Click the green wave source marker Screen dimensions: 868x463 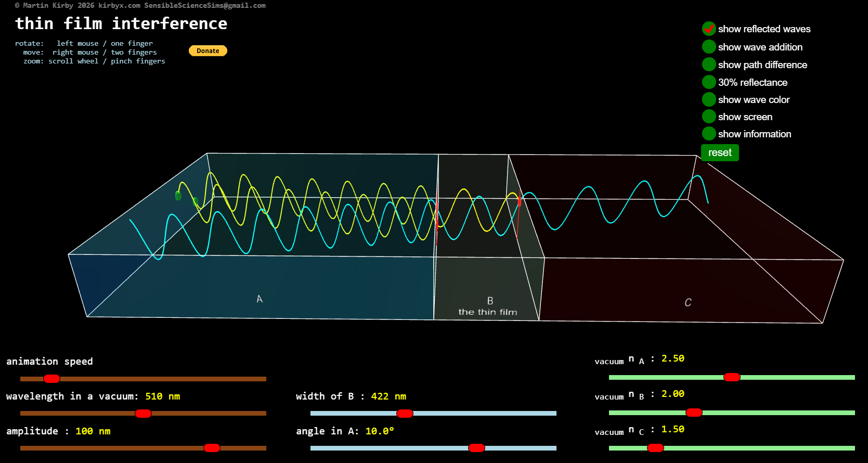coord(178,196)
